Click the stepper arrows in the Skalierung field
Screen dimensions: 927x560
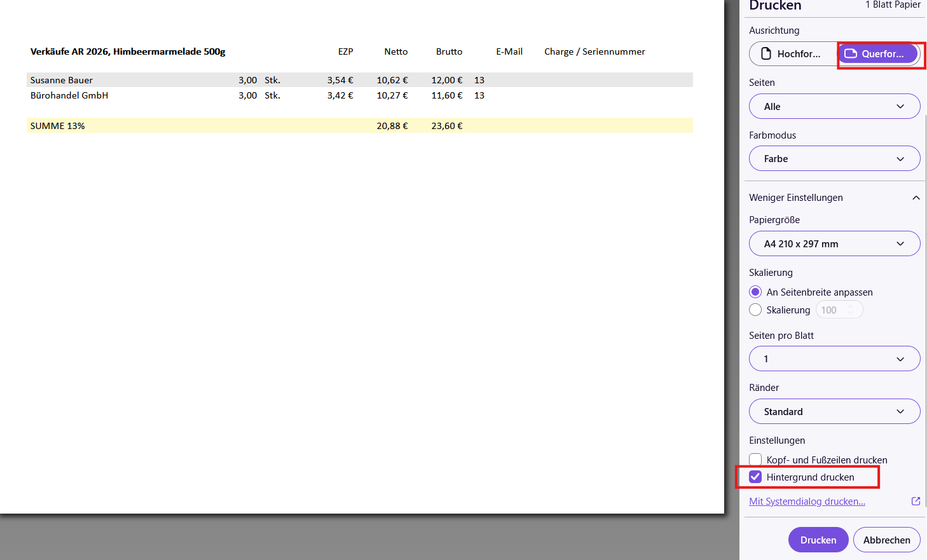click(851, 310)
